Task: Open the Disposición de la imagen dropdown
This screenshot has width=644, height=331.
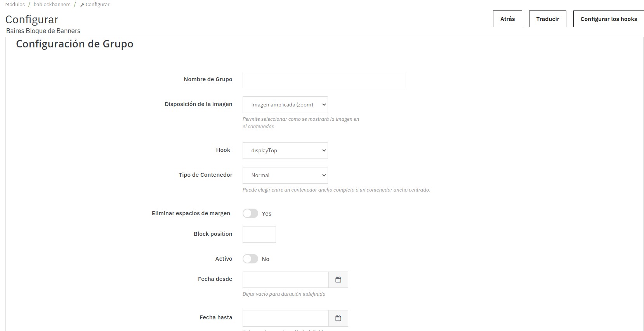Action: click(285, 105)
